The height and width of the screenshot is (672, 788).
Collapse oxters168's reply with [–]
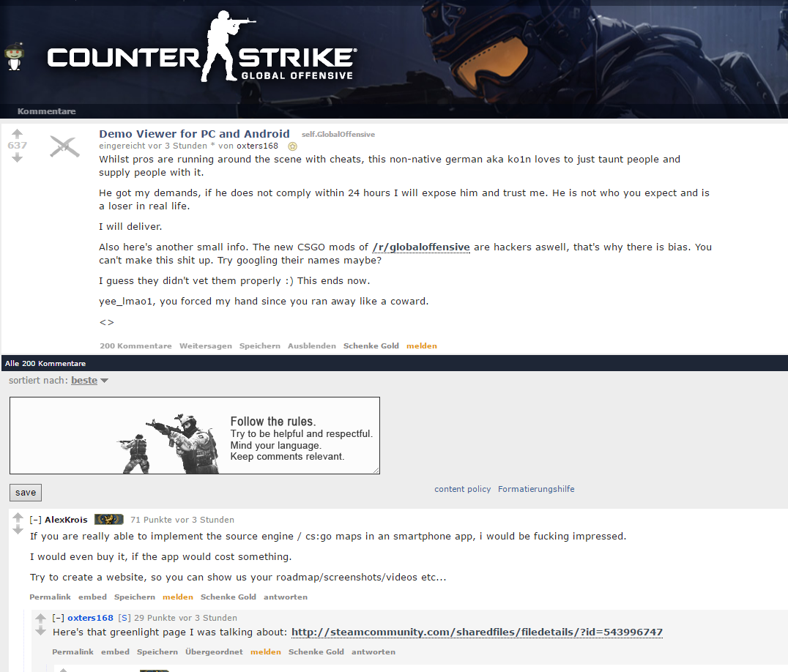pos(59,618)
